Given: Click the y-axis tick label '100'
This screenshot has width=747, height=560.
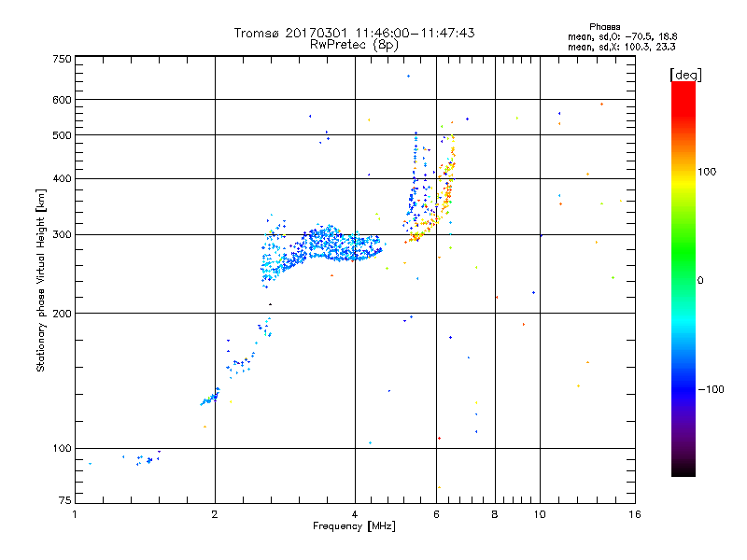Looking at the screenshot, I should coord(62,449).
